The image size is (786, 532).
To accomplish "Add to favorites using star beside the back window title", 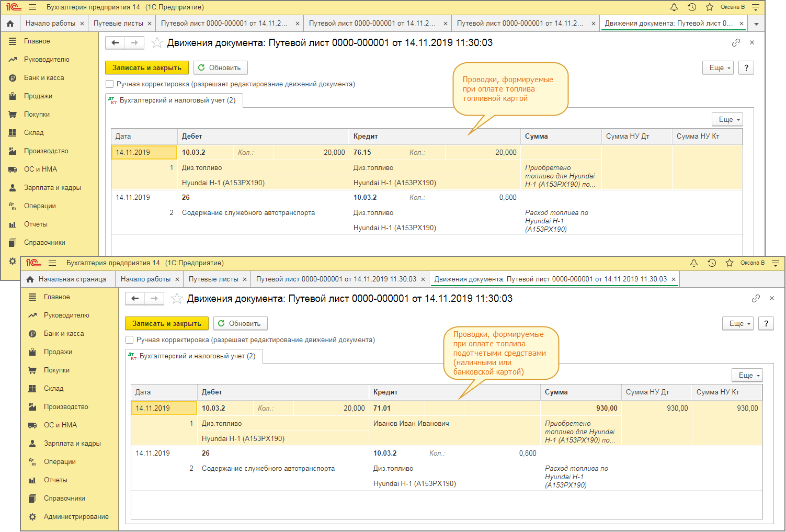I will (x=157, y=42).
